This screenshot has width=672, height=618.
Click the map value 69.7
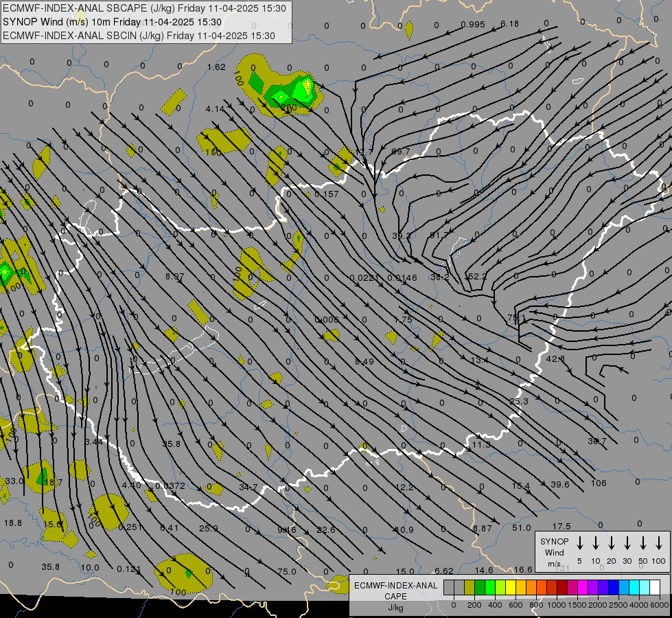[401, 151]
